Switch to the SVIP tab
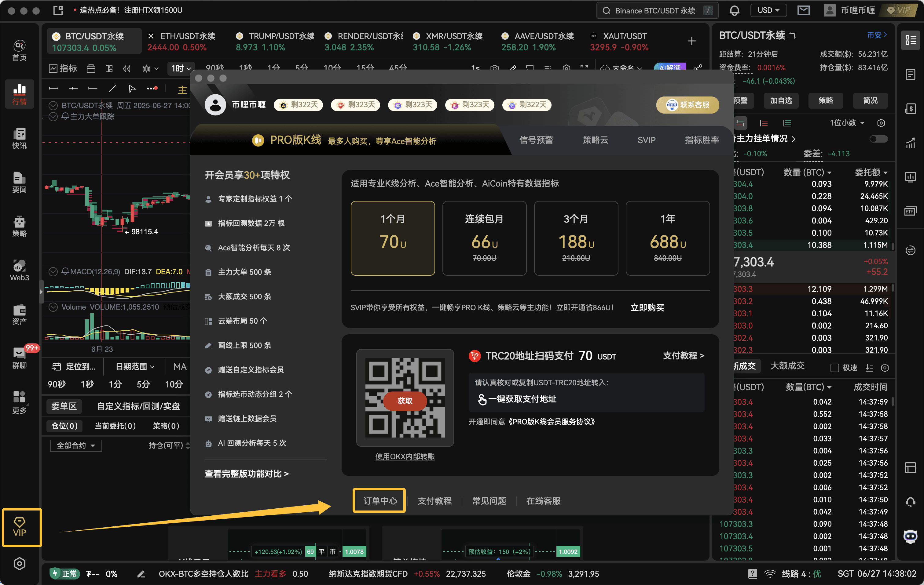 click(647, 140)
